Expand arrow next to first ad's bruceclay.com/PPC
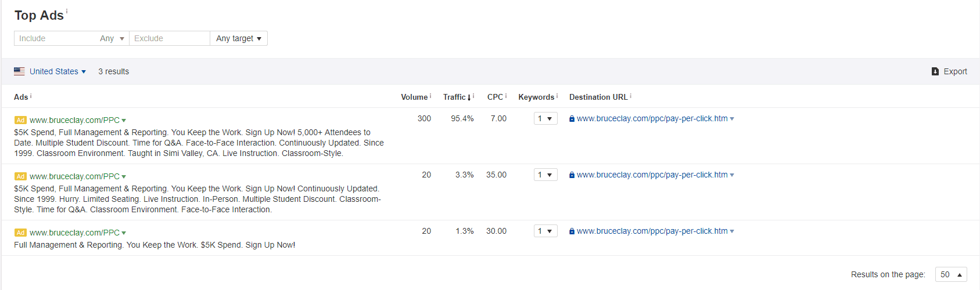 (x=124, y=121)
